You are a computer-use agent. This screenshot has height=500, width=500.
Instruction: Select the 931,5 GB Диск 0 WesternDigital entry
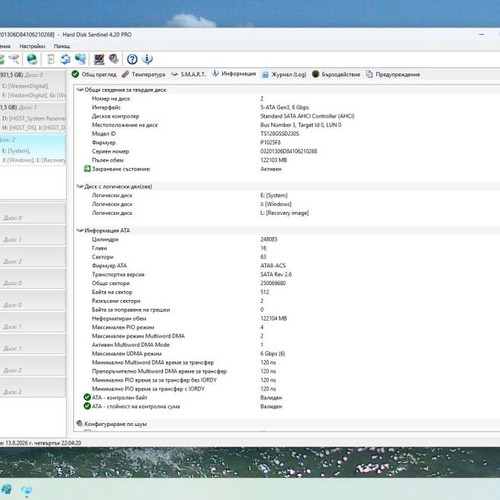point(33,85)
